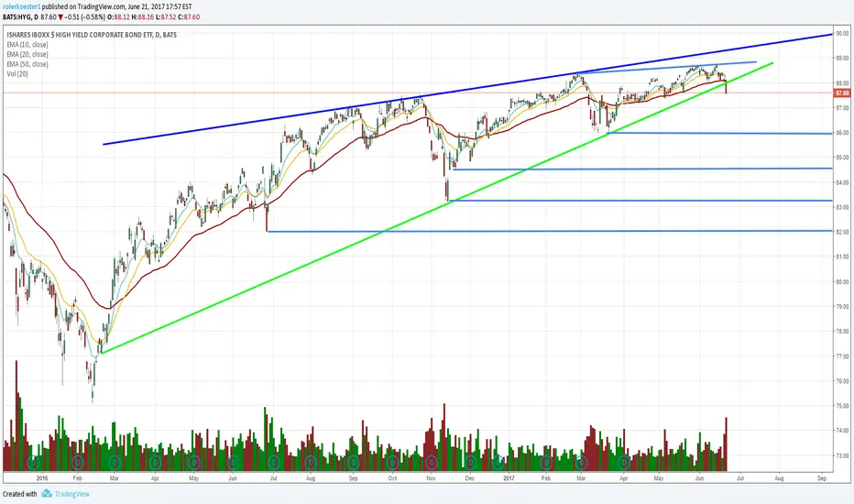This screenshot has height=504, width=854.
Task: Select the August 2016 dividend marker
Action: 311,463
